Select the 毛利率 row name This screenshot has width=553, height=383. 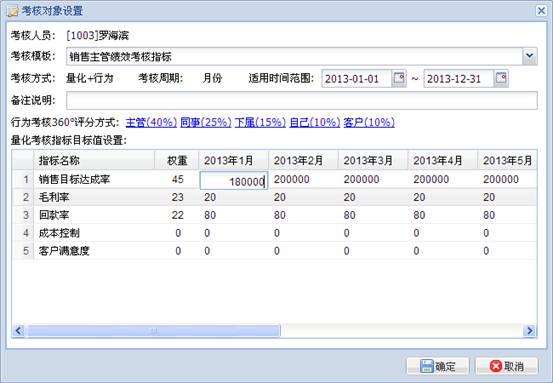click(54, 197)
